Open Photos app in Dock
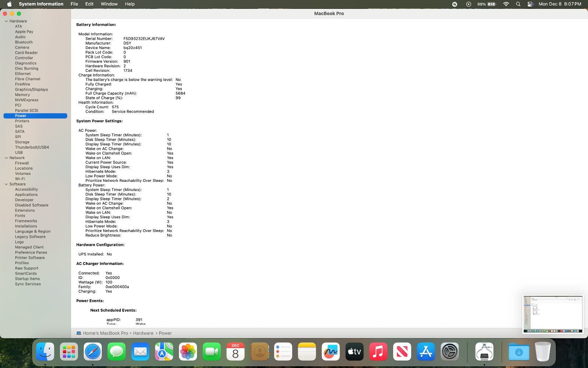This screenshot has height=368, width=588. (188, 352)
